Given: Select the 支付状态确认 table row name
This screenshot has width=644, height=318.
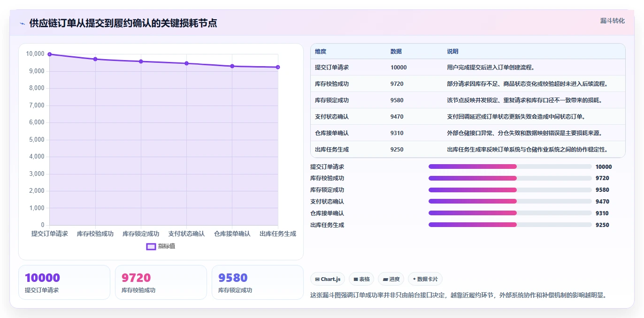Looking at the screenshot, I should pyautogui.click(x=332, y=117).
